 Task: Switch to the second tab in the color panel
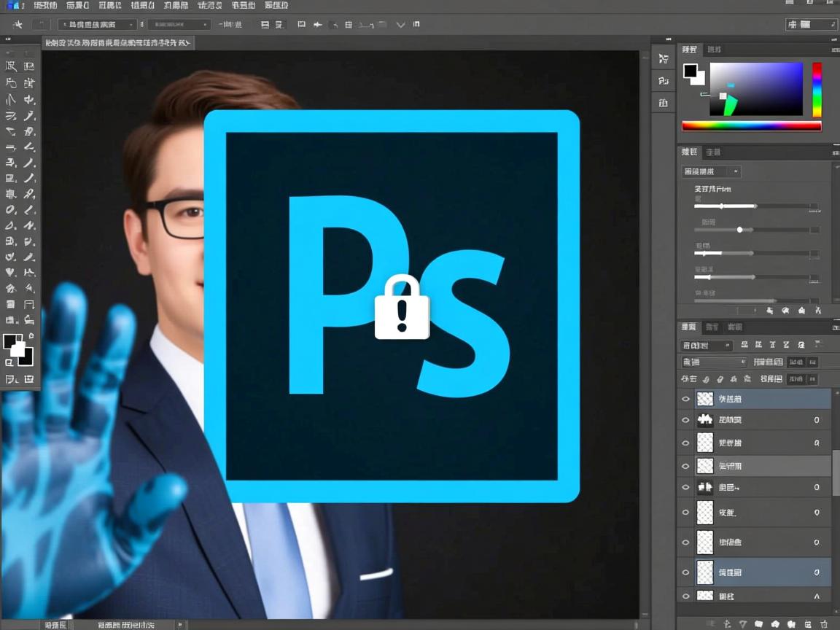(x=715, y=50)
